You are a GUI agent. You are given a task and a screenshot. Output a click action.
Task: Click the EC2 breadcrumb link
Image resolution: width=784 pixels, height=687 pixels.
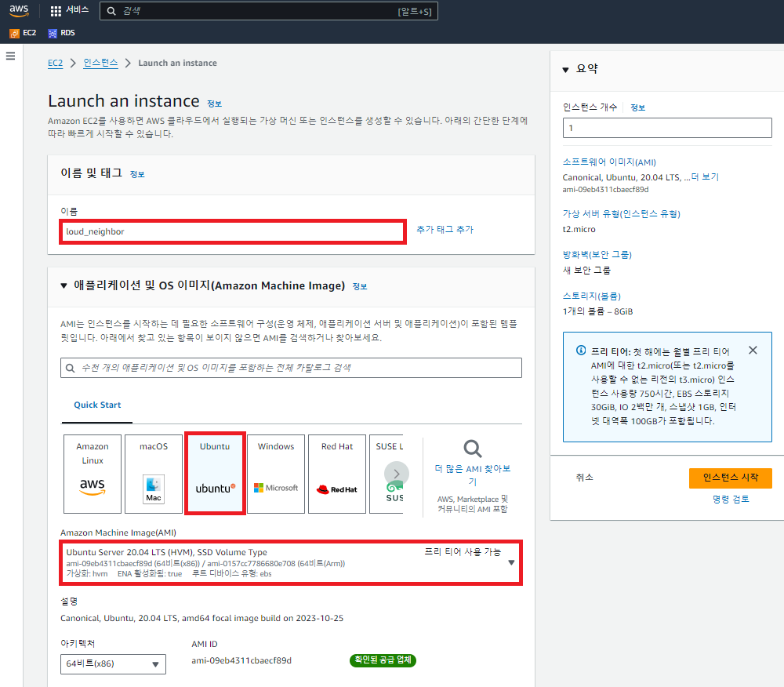coord(55,63)
